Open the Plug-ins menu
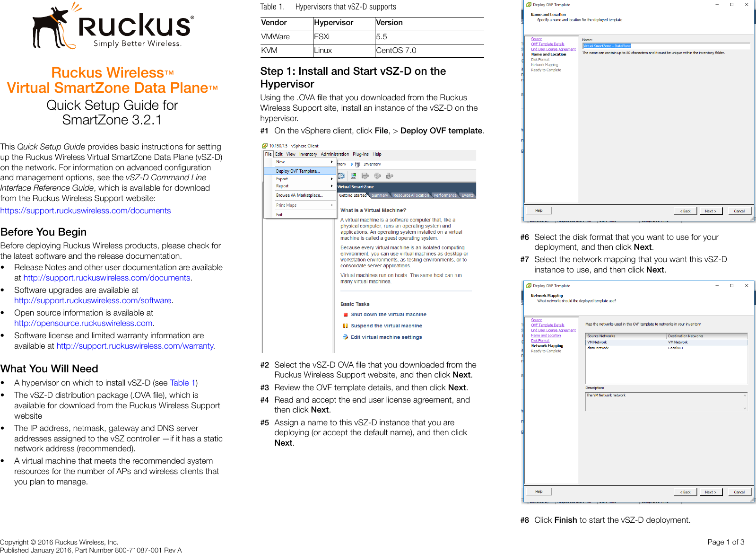756x554 pixels. pyautogui.click(x=361, y=154)
